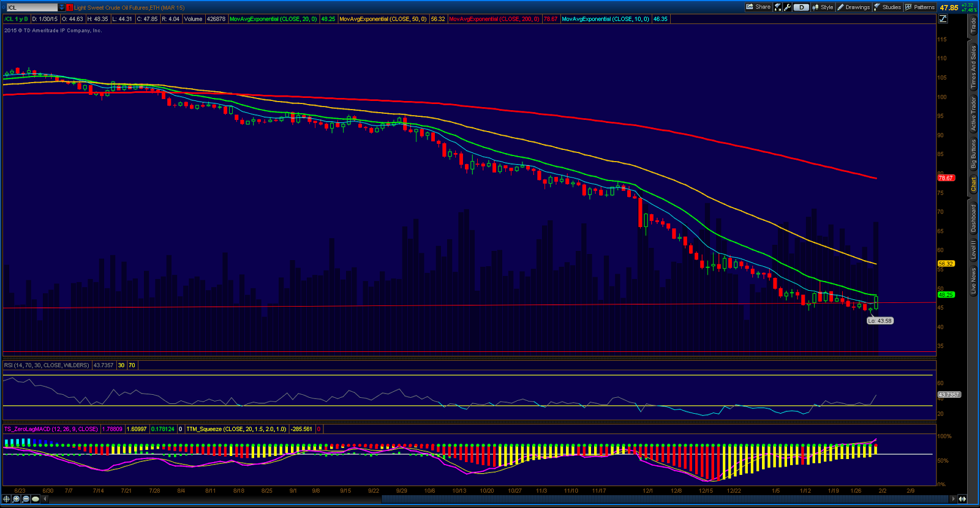The image size is (980, 508).
Task: Click the horizontal chart scrollbar thumb
Action: tap(666, 499)
